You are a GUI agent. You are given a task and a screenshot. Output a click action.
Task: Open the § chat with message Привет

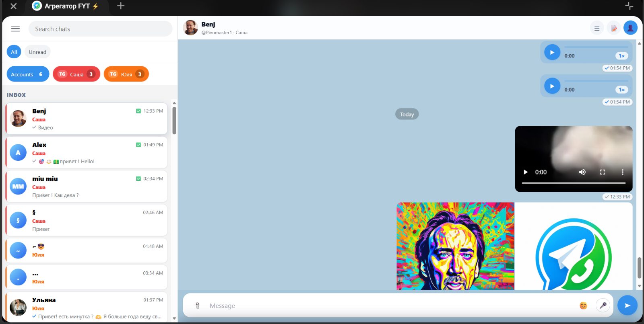pyautogui.click(x=87, y=220)
